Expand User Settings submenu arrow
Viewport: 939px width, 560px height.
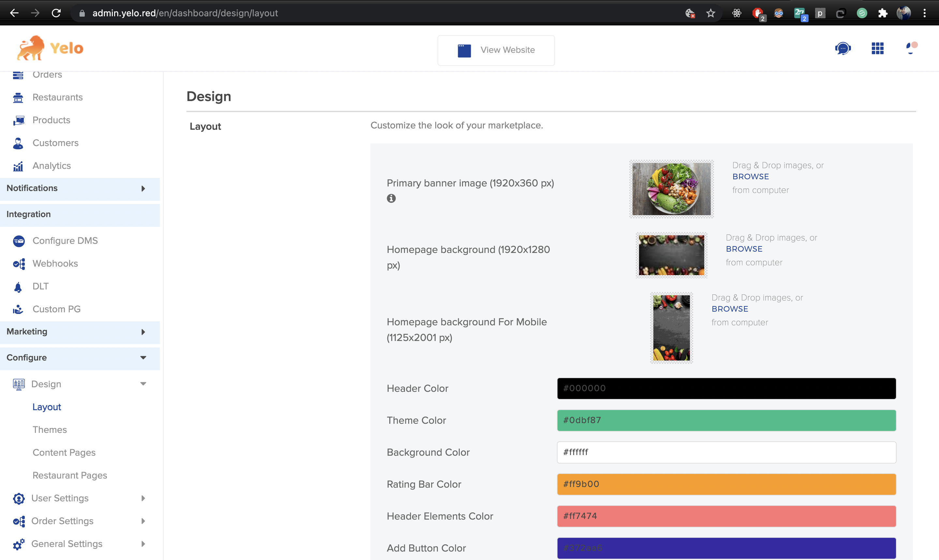[143, 498]
